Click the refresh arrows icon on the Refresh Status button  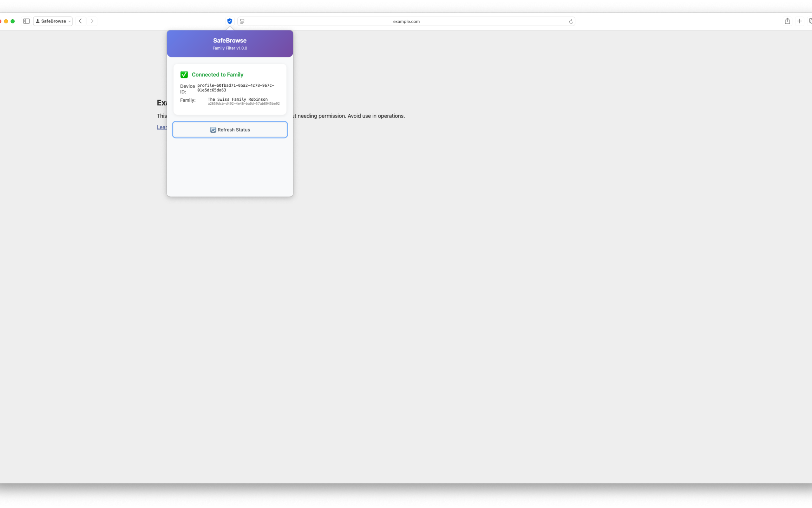click(213, 130)
